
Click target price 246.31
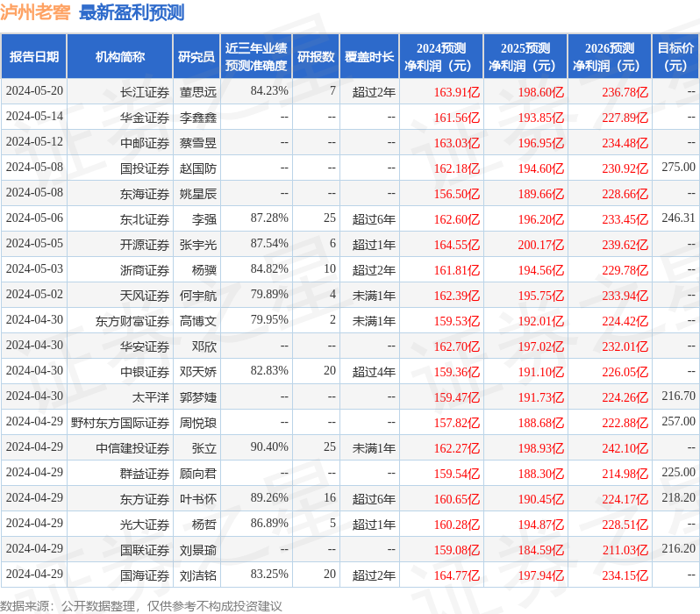pos(678,218)
